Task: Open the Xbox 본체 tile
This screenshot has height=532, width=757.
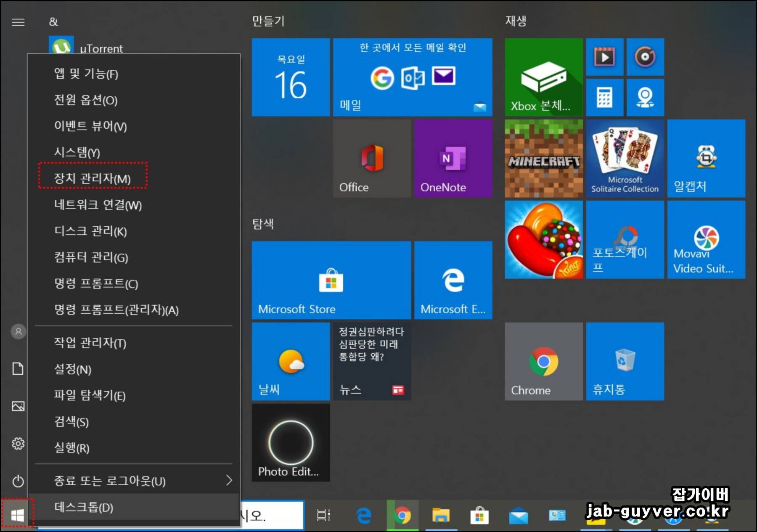Action: pos(544,77)
